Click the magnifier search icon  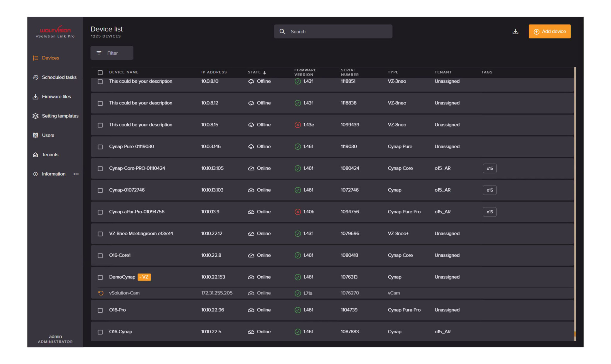click(x=282, y=31)
